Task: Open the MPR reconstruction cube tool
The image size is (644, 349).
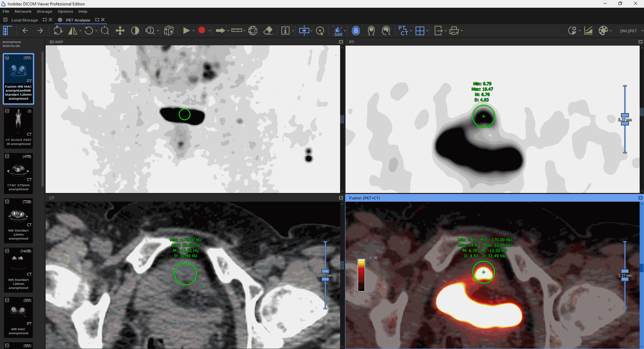Action: 168,31
